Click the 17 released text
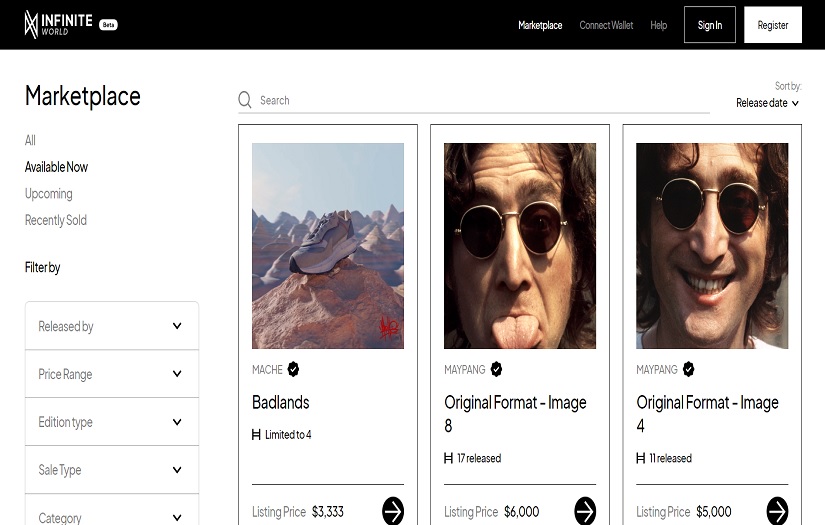This screenshot has width=825, height=525. click(479, 459)
